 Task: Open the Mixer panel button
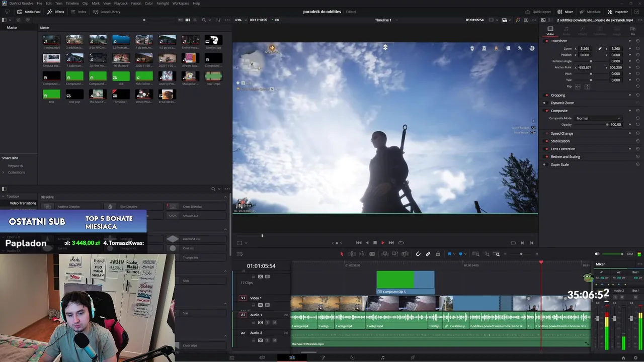coord(565,12)
